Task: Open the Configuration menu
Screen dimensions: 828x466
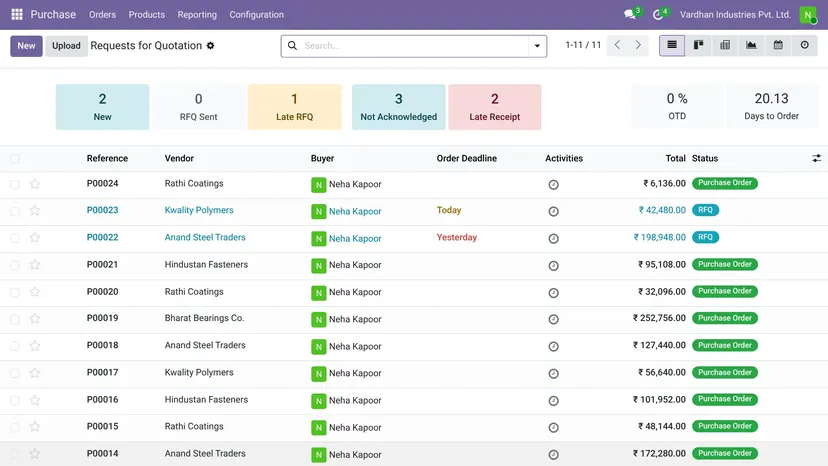Action: point(256,15)
